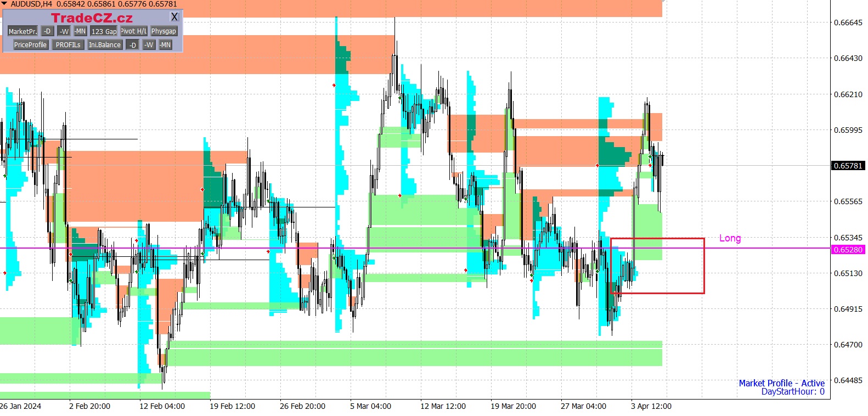Expand the AUDUSD chart dropdown arrow
The image size is (868, 416).
pyautogui.click(x=4, y=4)
